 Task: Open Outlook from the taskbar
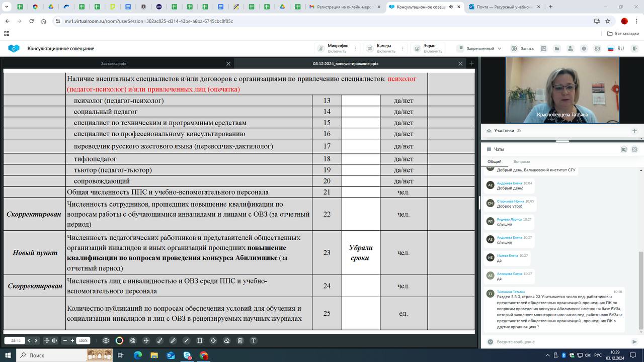point(171,355)
